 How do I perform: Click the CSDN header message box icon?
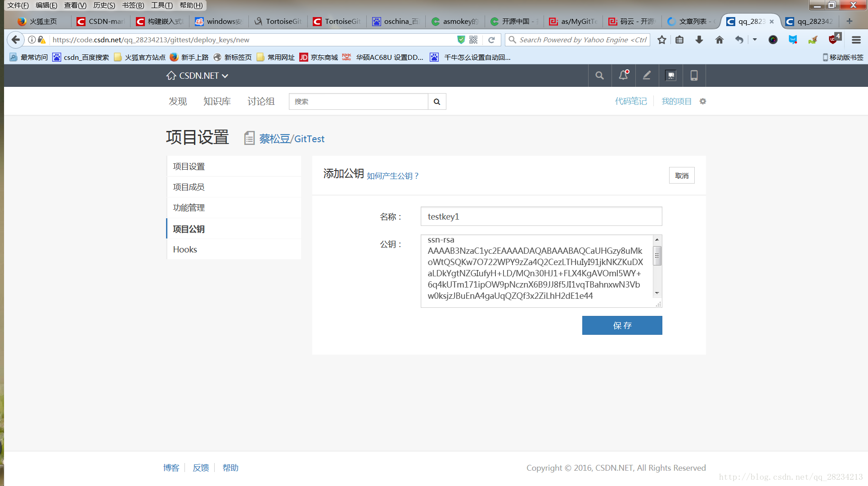[670, 76]
